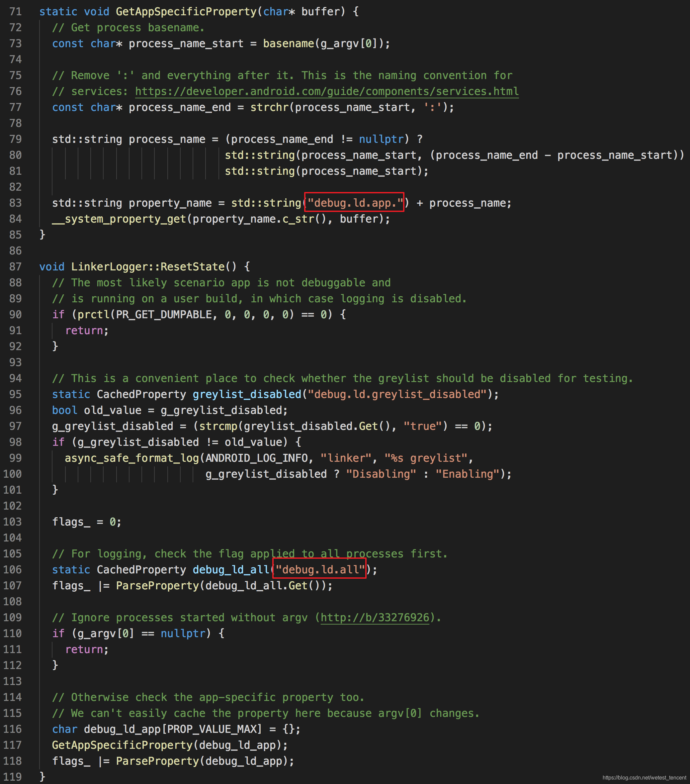690x784 pixels.
Task: Click the ANDROID_LOG_INFO constant
Action: coord(256,458)
